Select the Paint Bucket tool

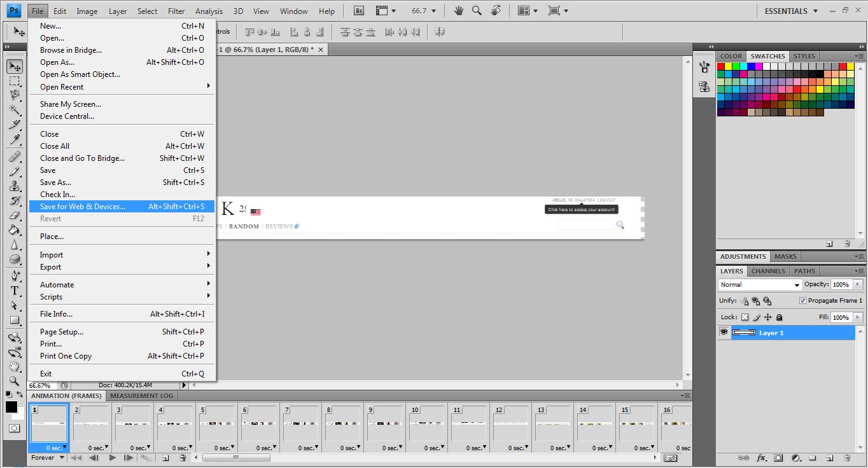point(15,230)
